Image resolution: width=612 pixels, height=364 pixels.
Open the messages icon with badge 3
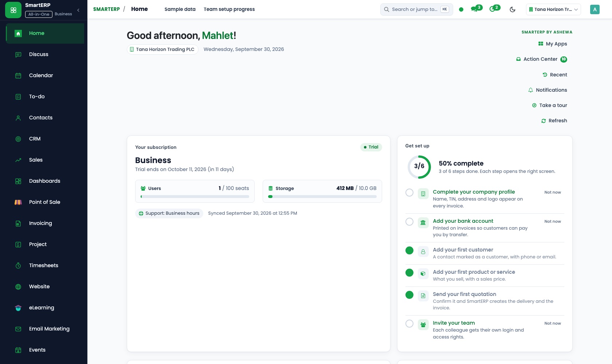tap(476, 9)
